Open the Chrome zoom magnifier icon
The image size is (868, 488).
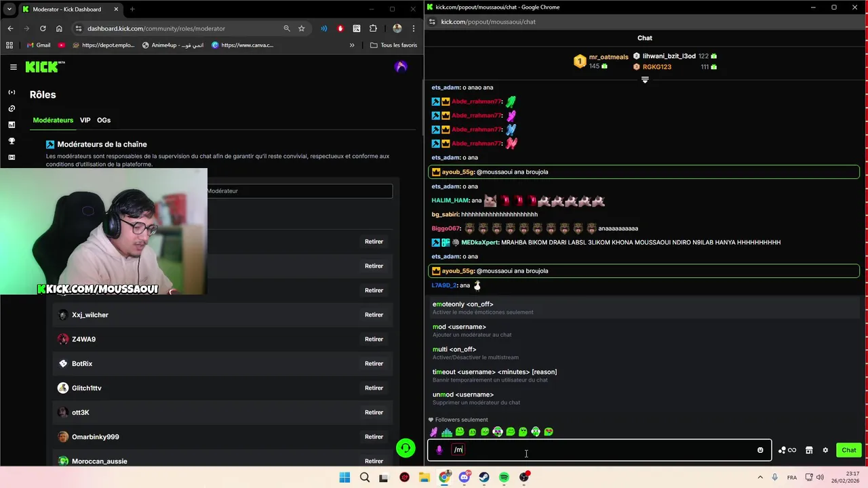point(287,28)
